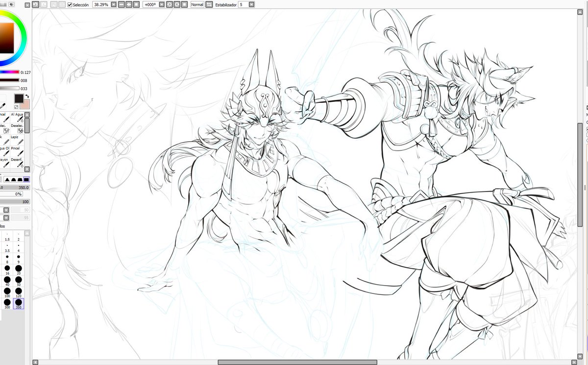Viewport: 588px width, 365px height.
Task: Adjust the luminosity slider valued 033
Action: click(10, 88)
